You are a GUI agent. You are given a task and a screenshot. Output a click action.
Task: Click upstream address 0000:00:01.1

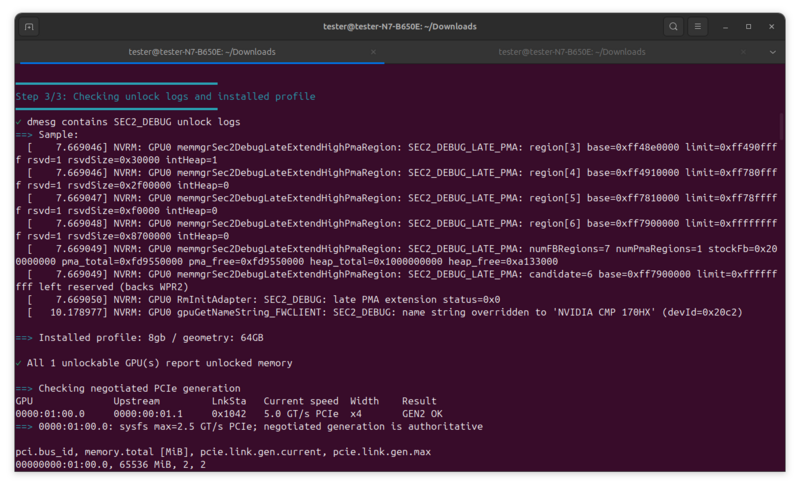pos(148,414)
